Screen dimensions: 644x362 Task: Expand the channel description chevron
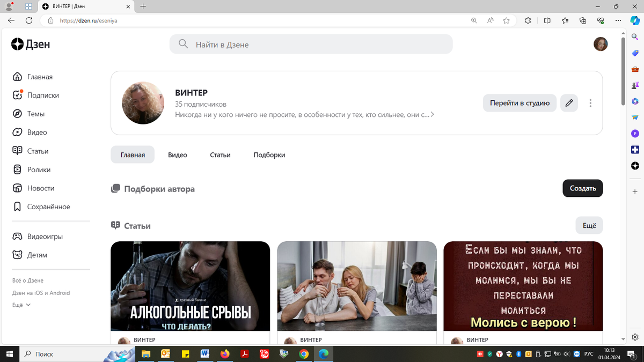pyautogui.click(x=433, y=114)
